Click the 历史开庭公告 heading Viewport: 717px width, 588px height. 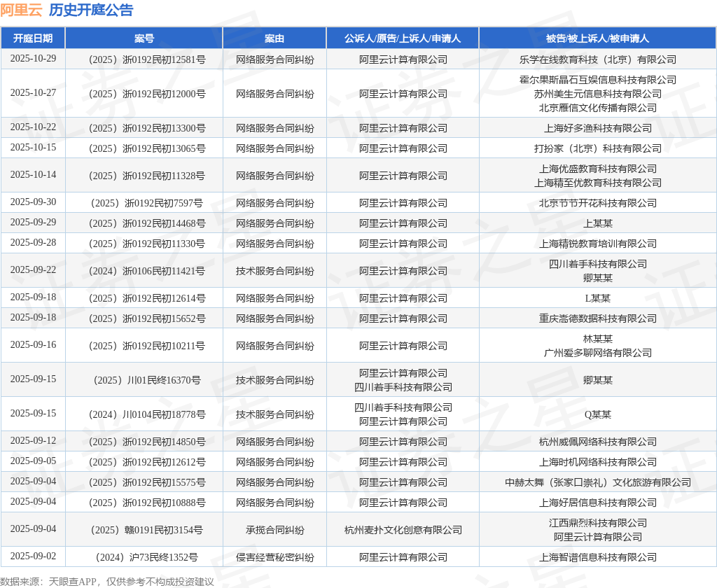(x=91, y=10)
